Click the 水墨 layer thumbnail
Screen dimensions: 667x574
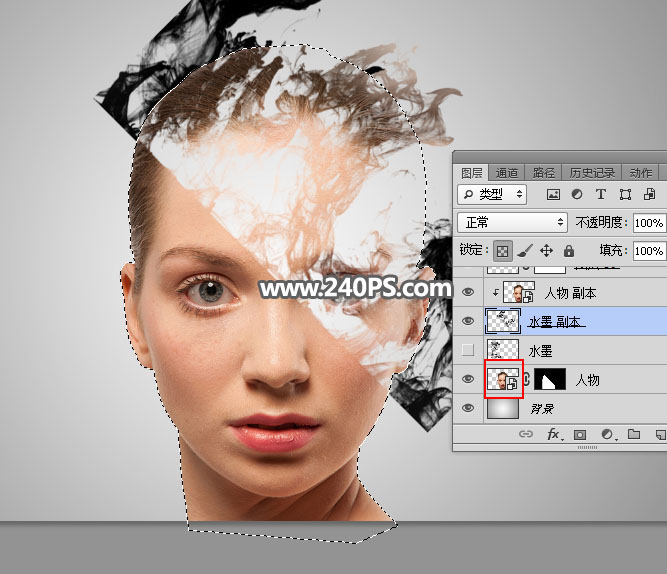503,350
